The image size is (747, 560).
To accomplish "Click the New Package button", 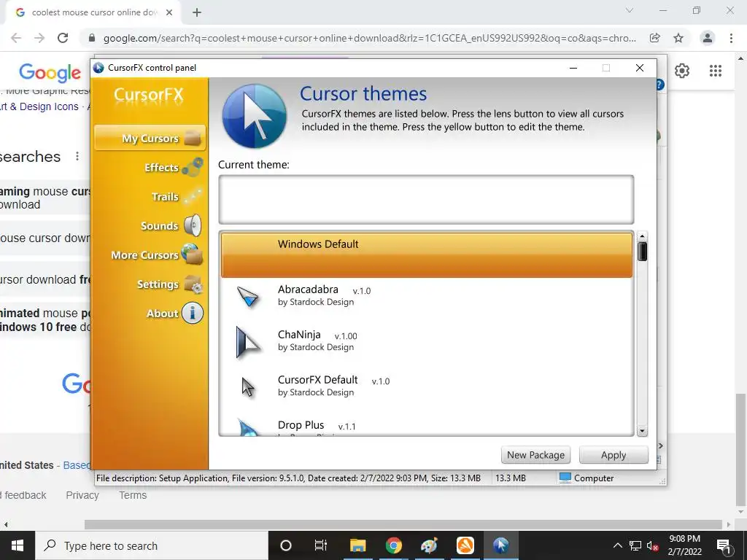I will click(535, 455).
